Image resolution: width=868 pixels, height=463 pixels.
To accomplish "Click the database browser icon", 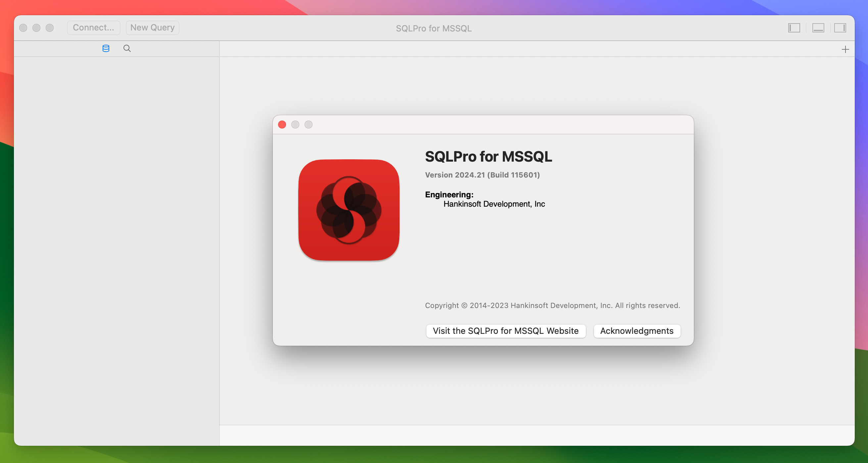I will click(106, 48).
